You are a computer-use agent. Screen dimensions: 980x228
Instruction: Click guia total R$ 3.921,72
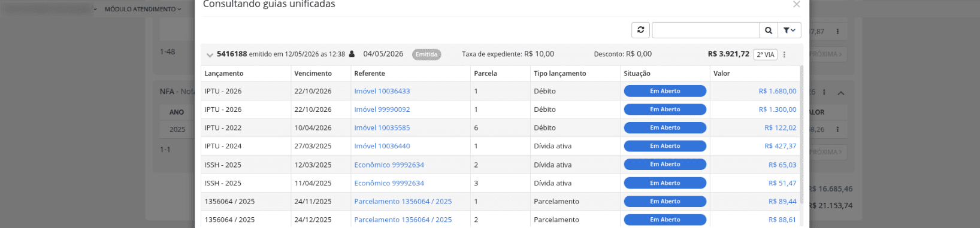tap(728, 54)
